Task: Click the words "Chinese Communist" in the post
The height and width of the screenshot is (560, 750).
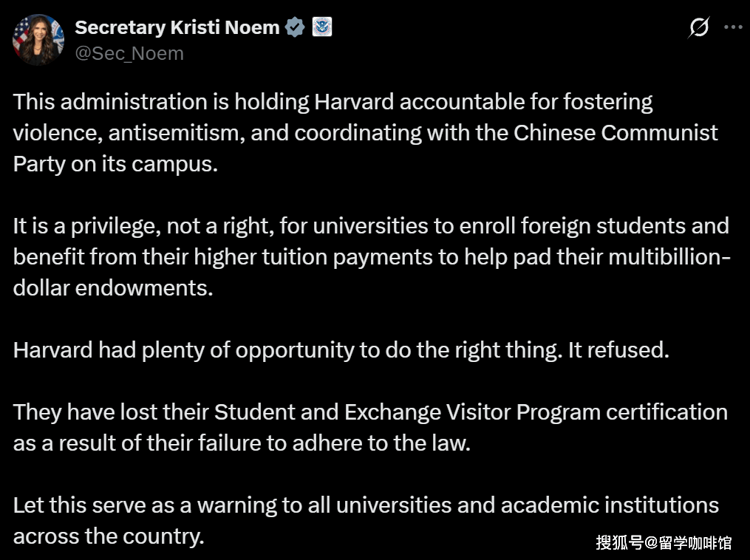Action: coord(616,133)
